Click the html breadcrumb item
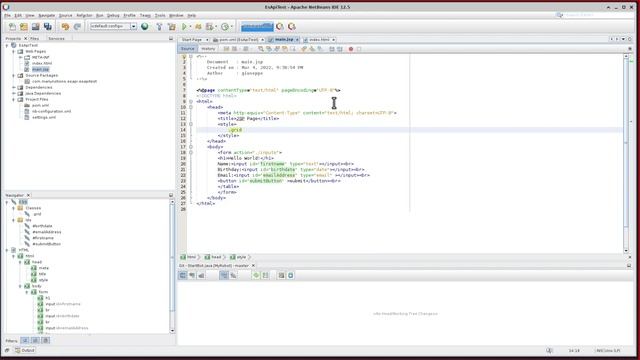Viewport: 640px width, 360px height. pyautogui.click(x=189, y=257)
